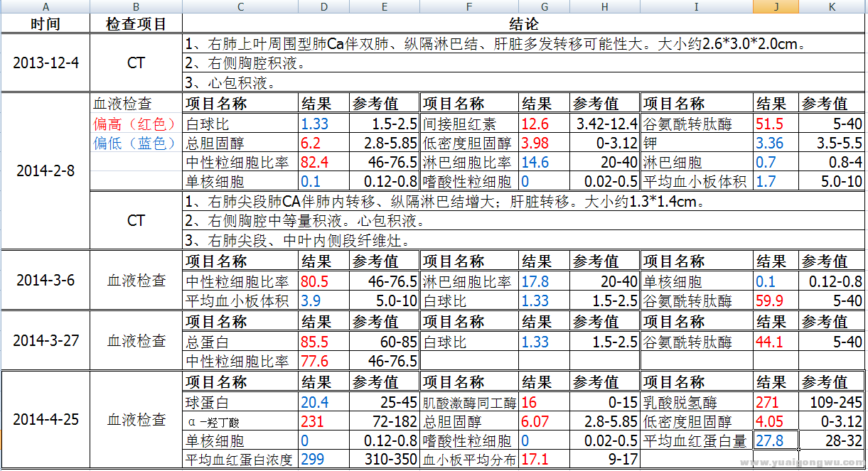Select the 17.1 result cell
This screenshot has width=868, height=471.
pyautogui.click(x=545, y=460)
